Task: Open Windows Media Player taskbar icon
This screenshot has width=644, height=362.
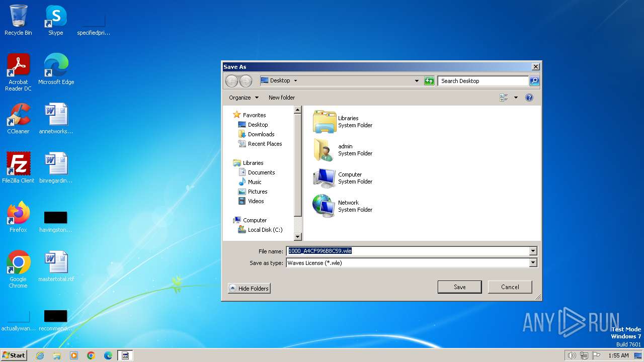Action: point(74,355)
